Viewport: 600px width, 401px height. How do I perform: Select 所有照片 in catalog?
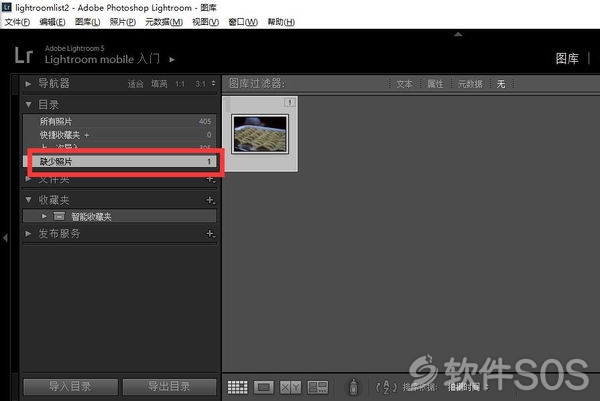coord(119,122)
